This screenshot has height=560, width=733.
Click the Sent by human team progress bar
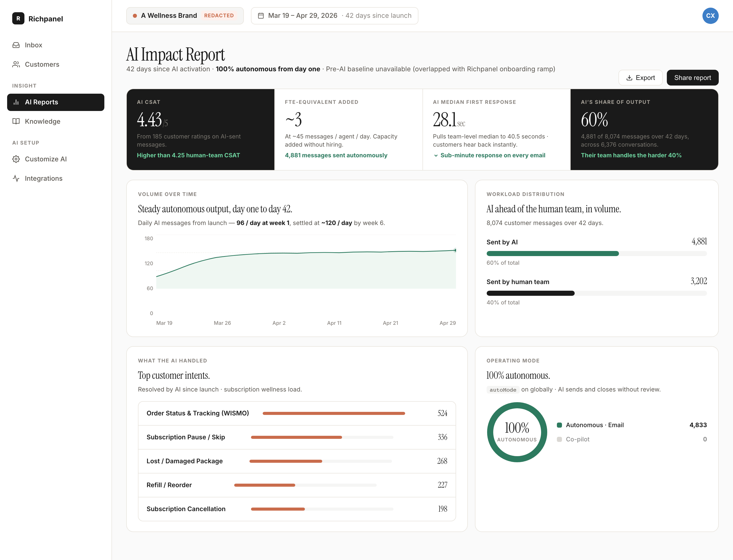pyautogui.click(x=596, y=293)
